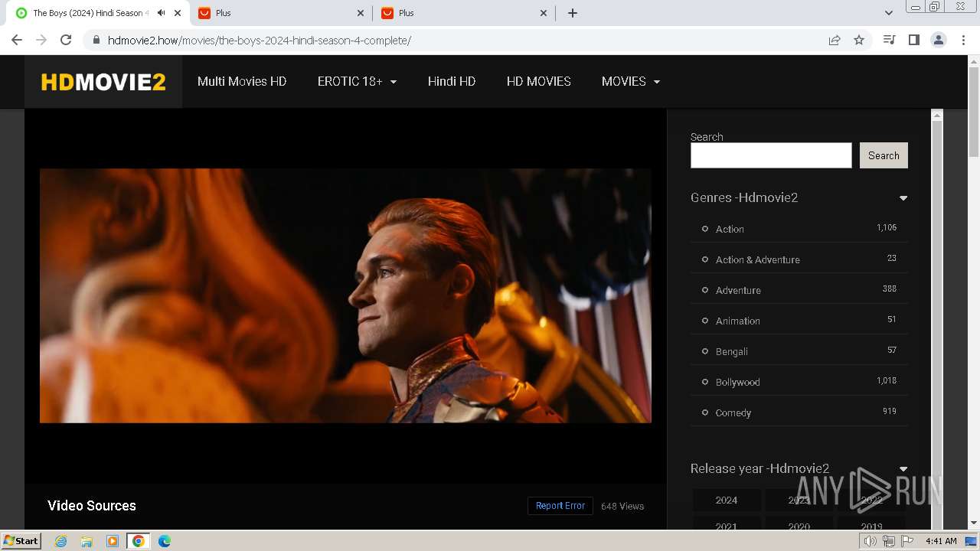
Task: Click the 648 Views text
Action: (622, 506)
